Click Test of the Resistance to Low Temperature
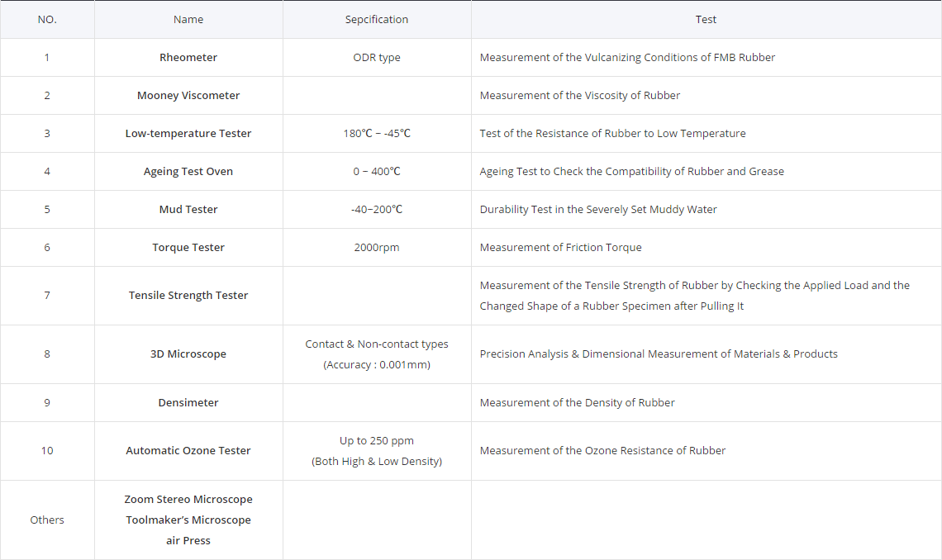This screenshot has height=560, width=942. pyautogui.click(x=612, y=133)
